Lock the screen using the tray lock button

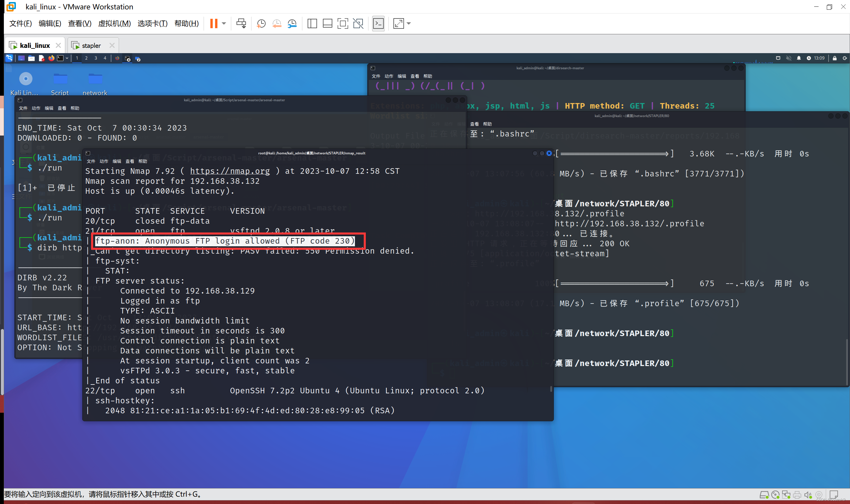(835, 58)
